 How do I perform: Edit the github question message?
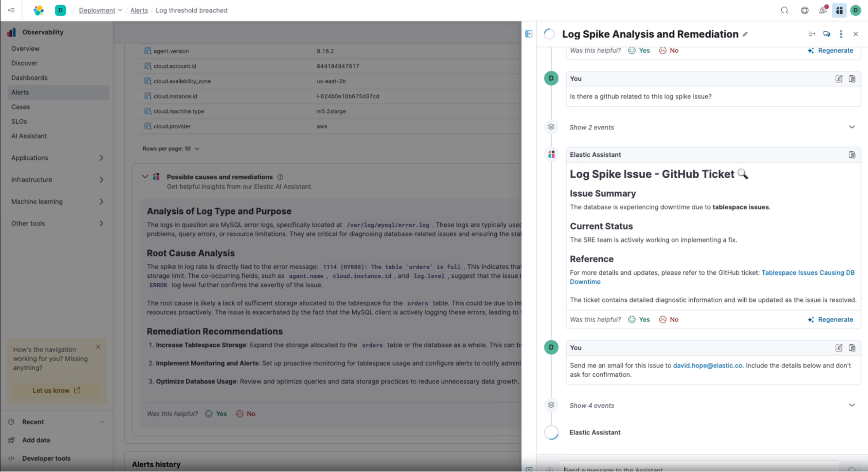838,79
